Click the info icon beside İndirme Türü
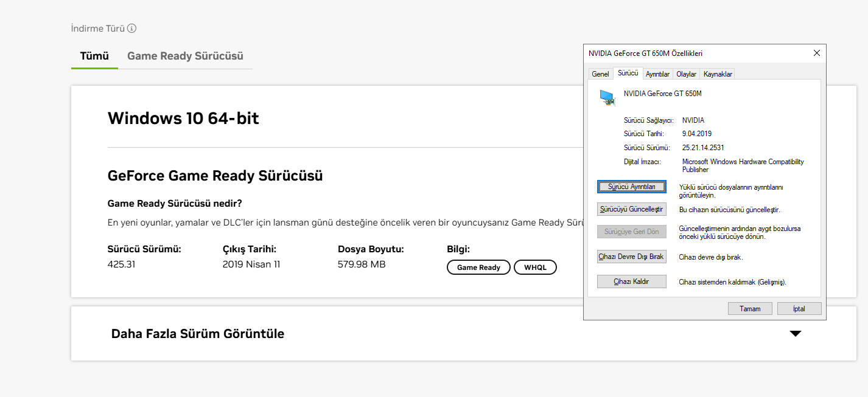 coord(132,28)
